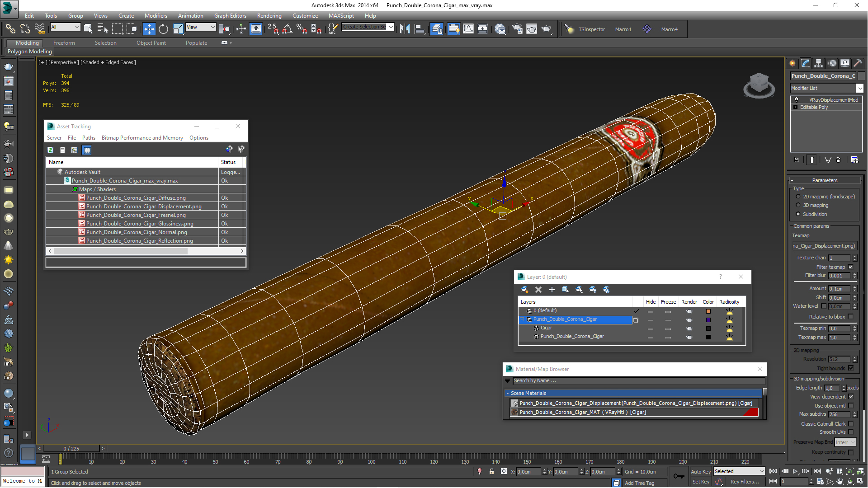Open the Motion command panel tab
Screen dimensions: 868x488
click(832, 63)
